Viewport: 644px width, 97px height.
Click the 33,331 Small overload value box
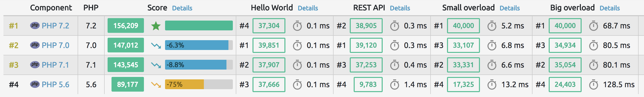[x=463, y=65]
